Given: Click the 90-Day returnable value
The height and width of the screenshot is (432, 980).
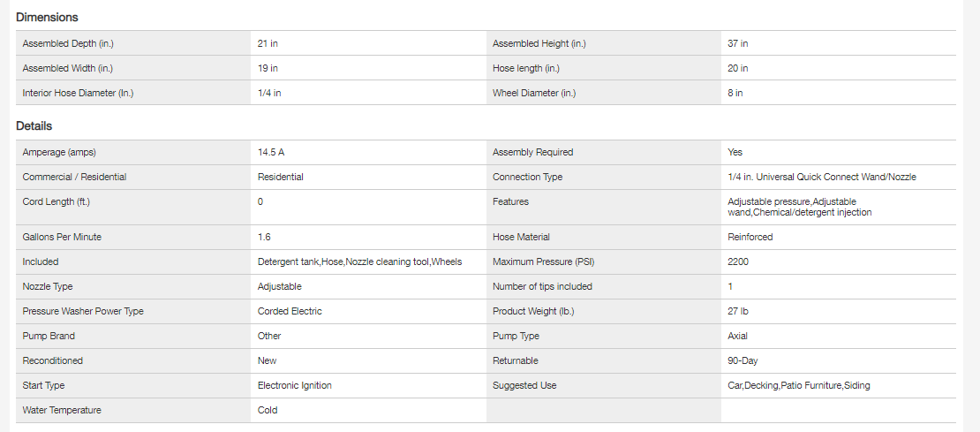Looking at the screenshot, I should (743, 360).
